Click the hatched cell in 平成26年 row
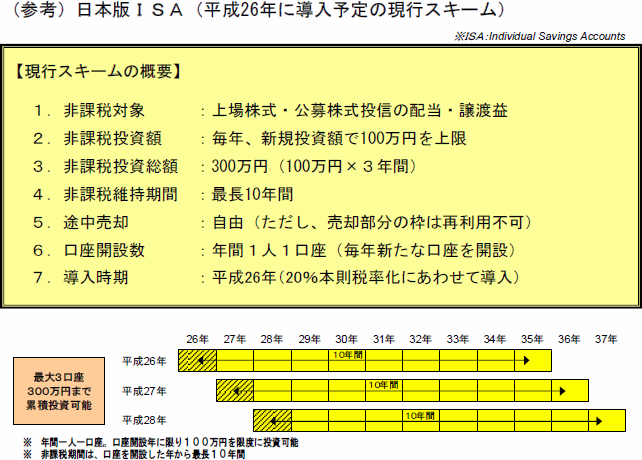The height and width of the screenshot is (460, 642). [x=197, y=360]
